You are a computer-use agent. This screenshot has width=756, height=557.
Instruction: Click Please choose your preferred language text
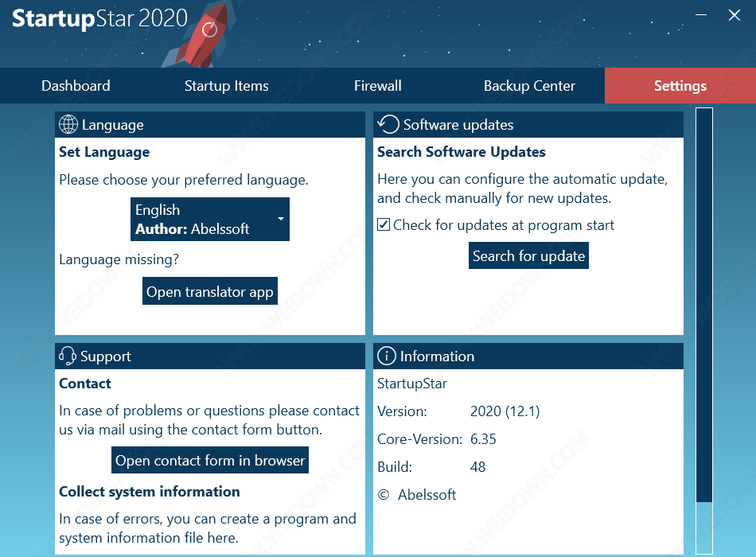pos(183,180)
